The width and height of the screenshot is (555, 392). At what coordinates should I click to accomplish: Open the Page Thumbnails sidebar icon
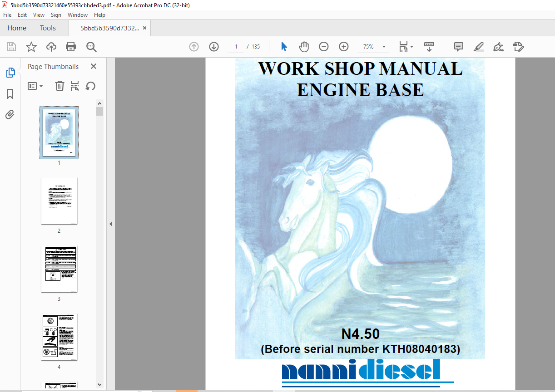point(10,73)
